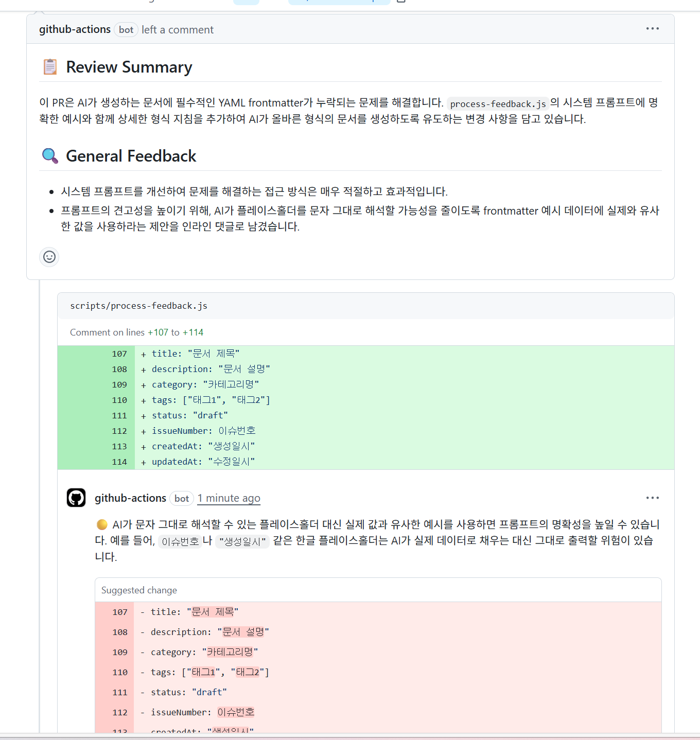Click the "1 minute ago" timestamp
The height and width of the screenshot is (740, 700).
coord(229,498)
